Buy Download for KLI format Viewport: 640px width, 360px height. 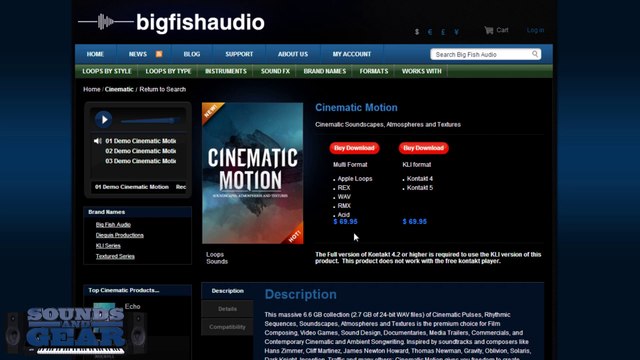(424, 148)
